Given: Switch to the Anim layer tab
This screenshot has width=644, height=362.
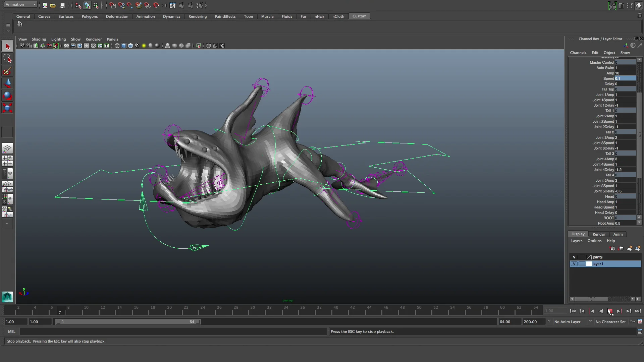Looking at the screenshot, I should (x=618, y=234).
